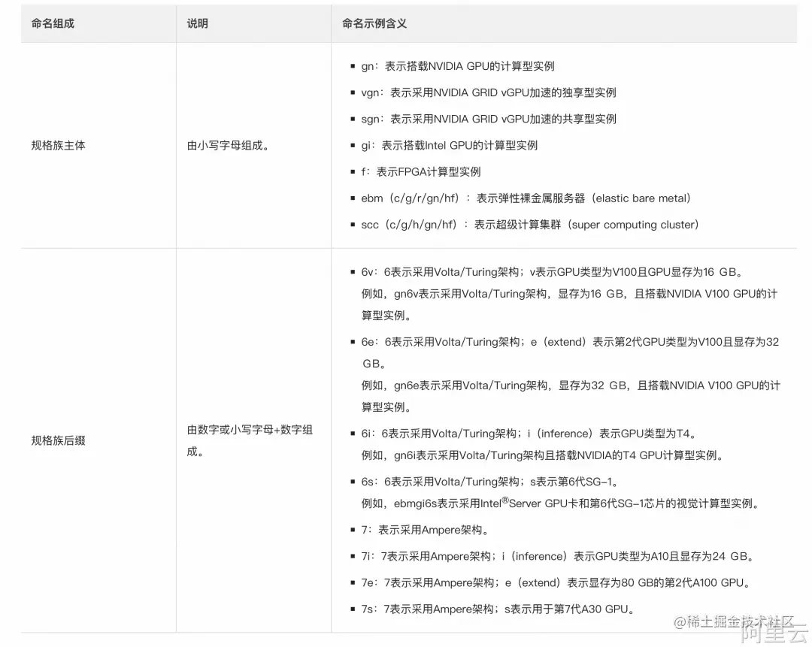
Task: Click the gn6v example sentence
Action: pyautogui.click(x=569, y=304)
